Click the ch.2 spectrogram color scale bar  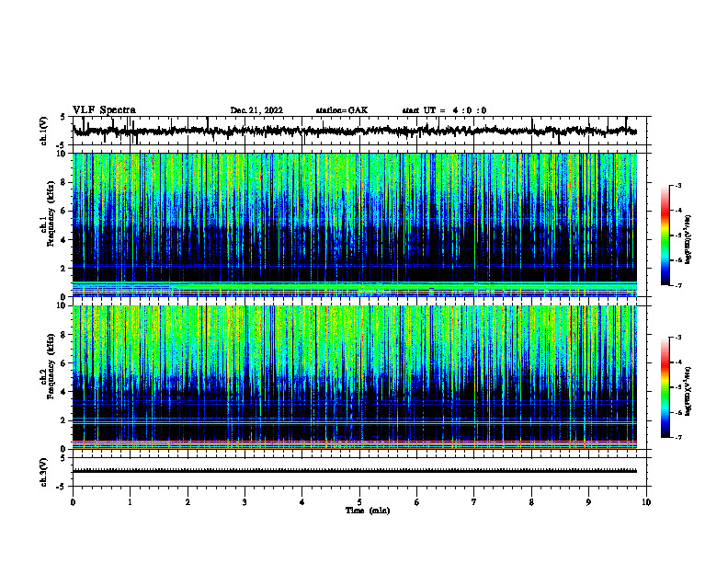click(x=665, y=387)
